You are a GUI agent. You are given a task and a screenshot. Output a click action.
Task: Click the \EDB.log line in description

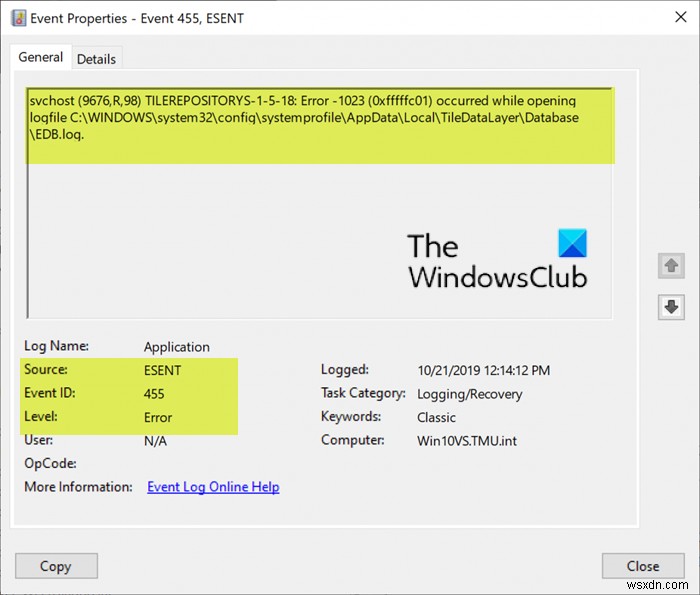[57, 134]
